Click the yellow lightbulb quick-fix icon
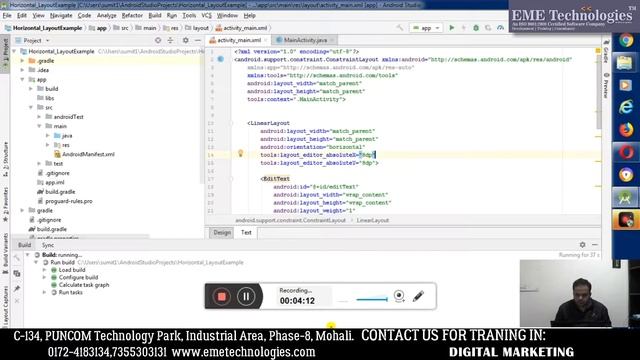 [x=240, y=153]
